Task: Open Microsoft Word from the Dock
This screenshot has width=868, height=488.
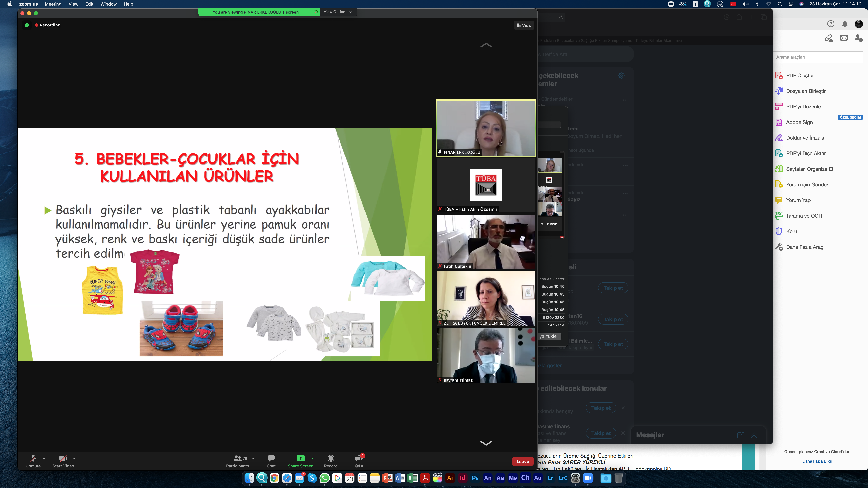Action: pyautogui.click(x=400, y=478)
